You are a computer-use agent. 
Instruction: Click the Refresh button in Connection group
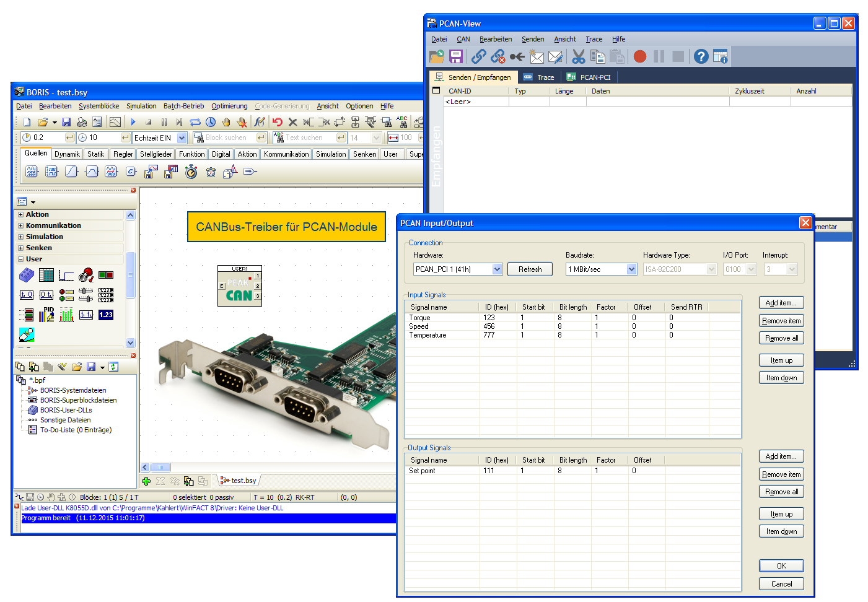tap(530, 269)
